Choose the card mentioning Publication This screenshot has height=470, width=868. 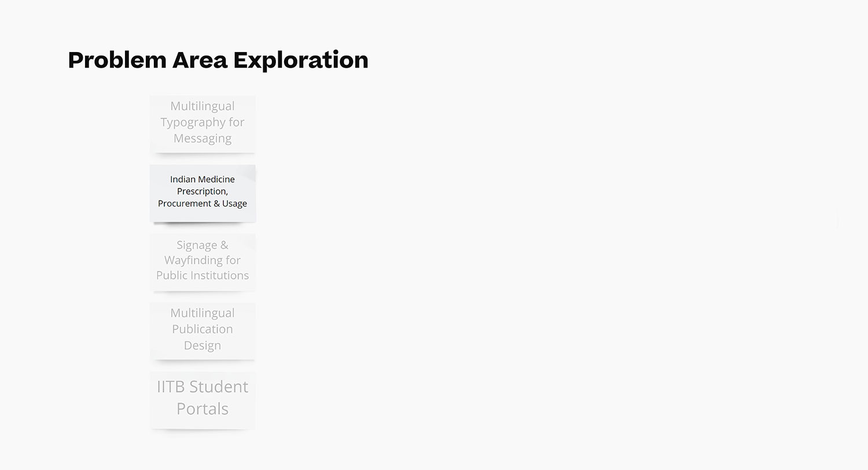(x=203, y=330)
